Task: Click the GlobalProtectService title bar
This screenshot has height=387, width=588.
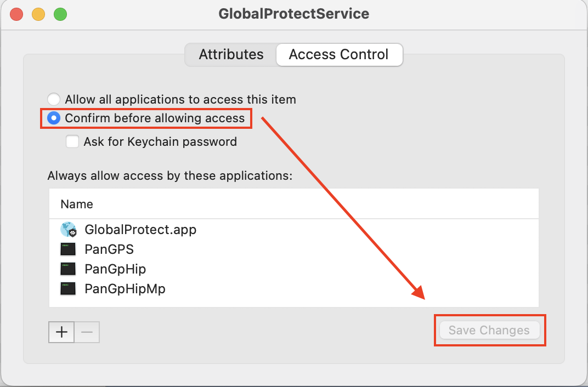Action: 294,14
